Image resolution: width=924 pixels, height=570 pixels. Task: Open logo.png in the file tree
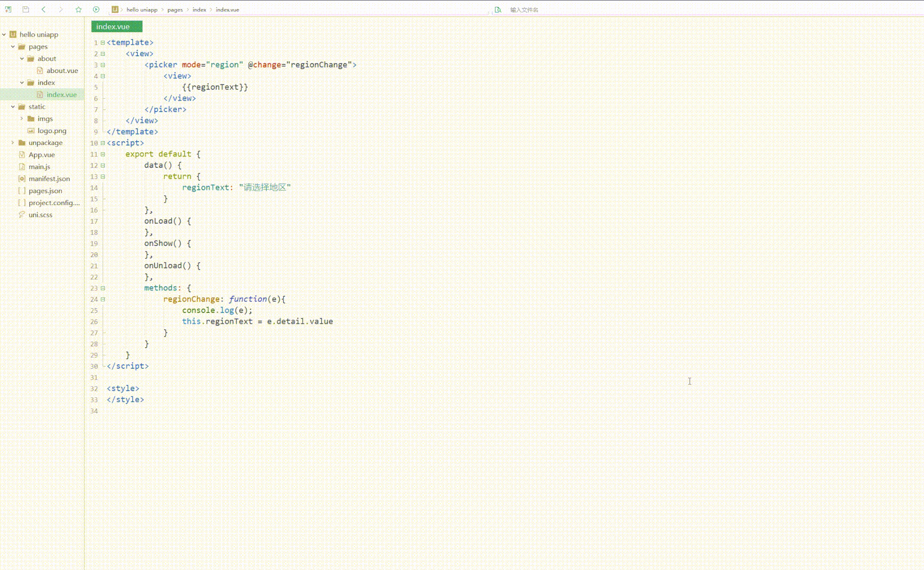tap(52, 131)
